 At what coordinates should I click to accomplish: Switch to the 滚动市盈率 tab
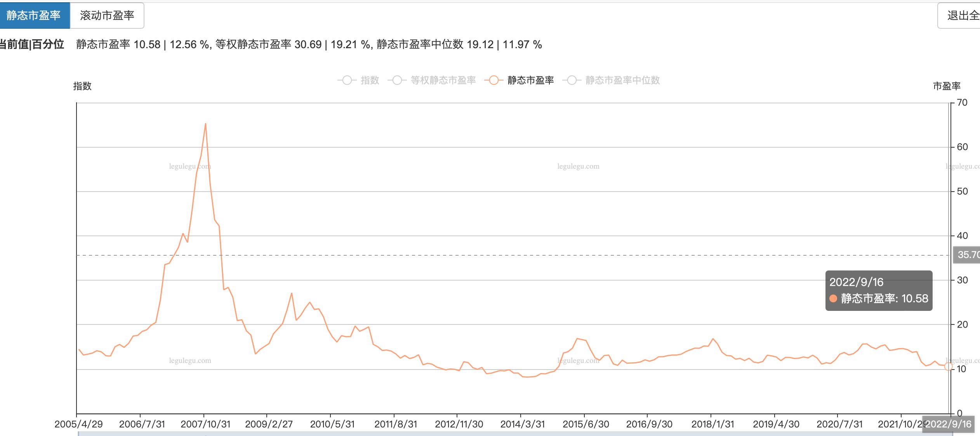(106, 16)
